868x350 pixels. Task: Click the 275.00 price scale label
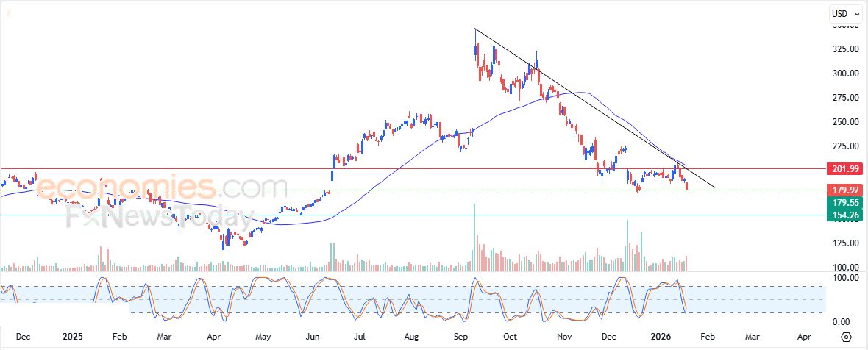[x=844, y=98]
